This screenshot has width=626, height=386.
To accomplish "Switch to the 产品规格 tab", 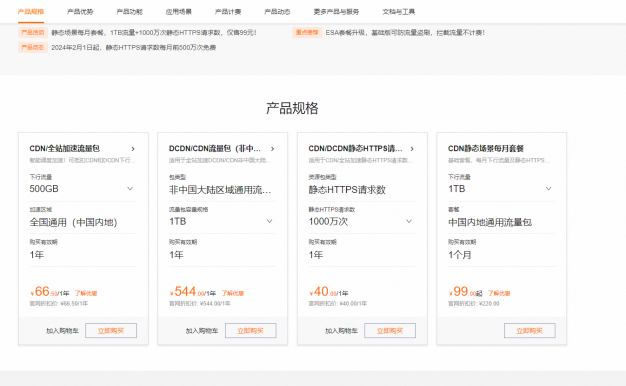I will [31, 12].
